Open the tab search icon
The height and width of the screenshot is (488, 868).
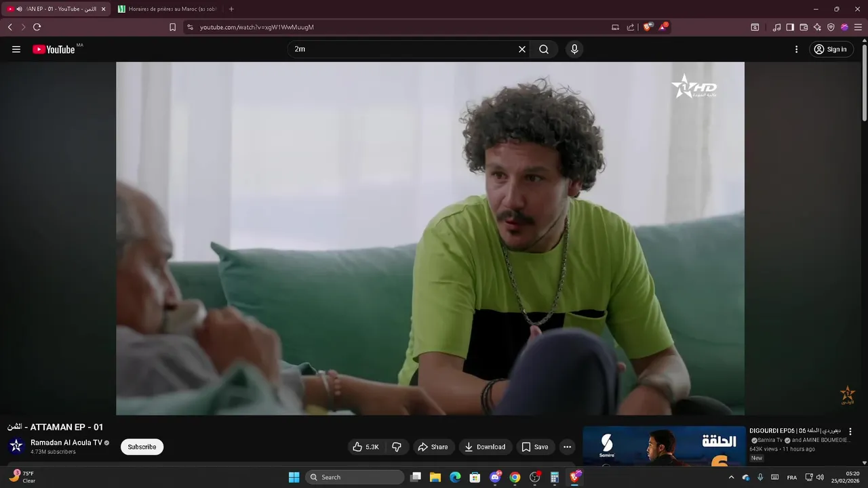pos(755,27)
